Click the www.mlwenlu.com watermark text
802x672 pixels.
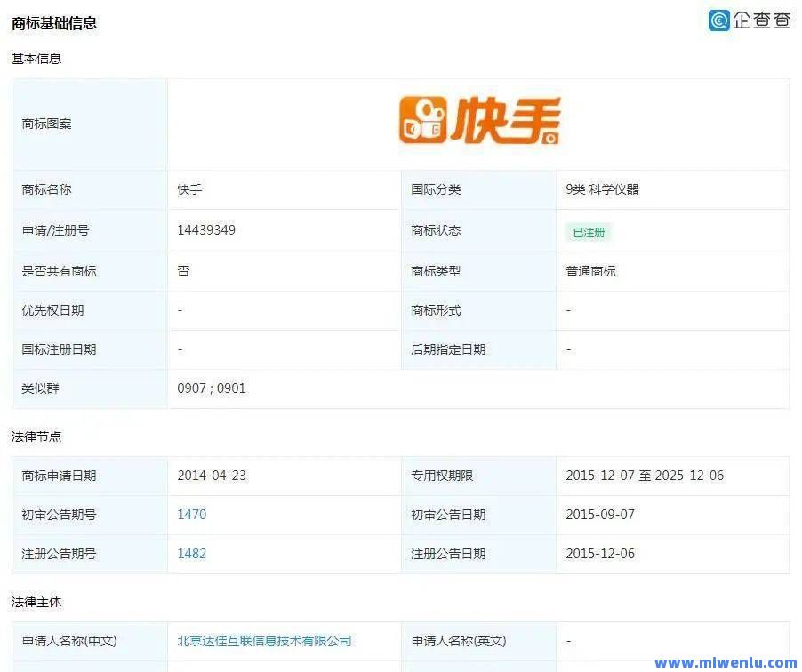click(726, 662)
